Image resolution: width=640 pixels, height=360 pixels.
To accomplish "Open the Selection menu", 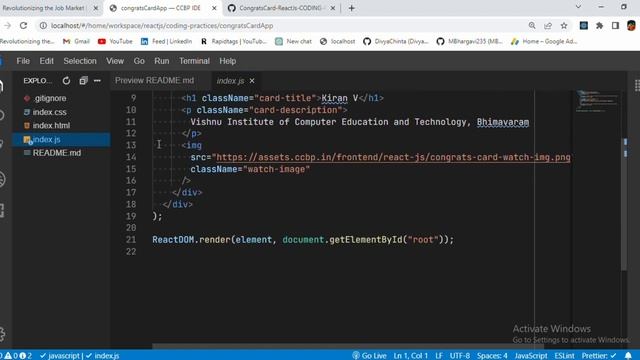I will point(80,61).
